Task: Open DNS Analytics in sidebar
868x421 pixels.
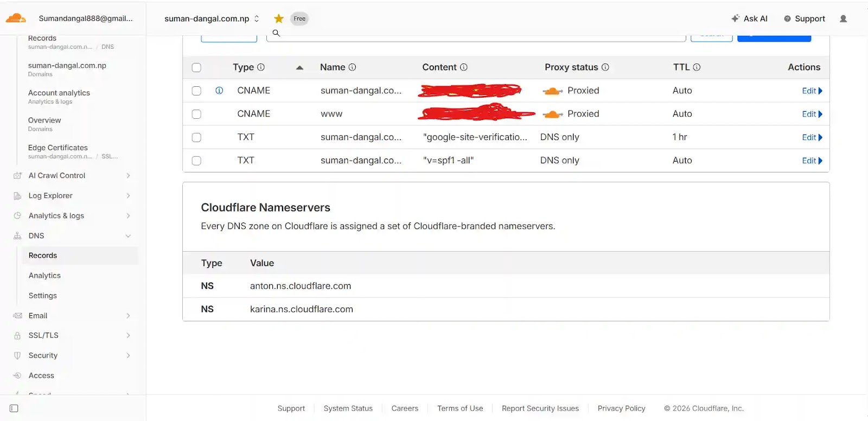Action: click(x=44, y=276)
